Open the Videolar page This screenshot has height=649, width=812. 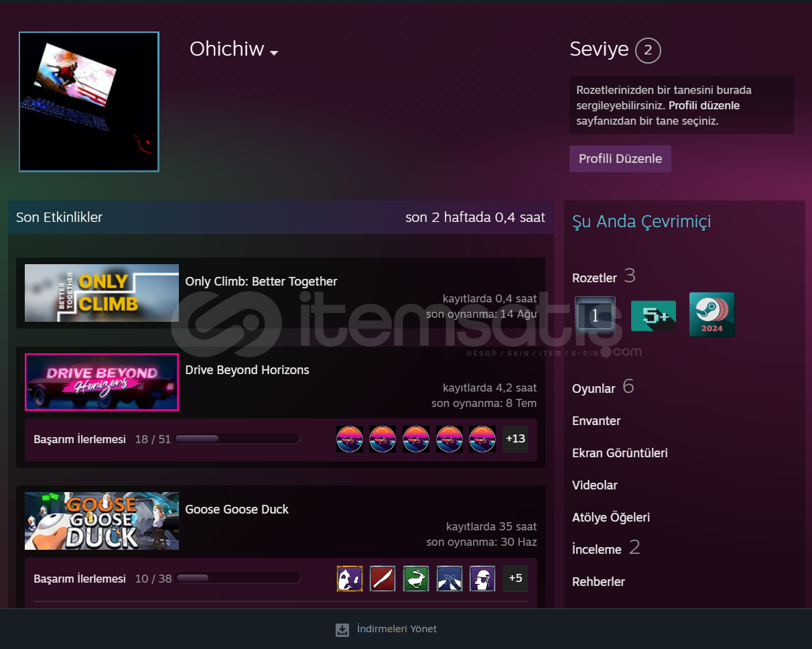[x=595, y=485]
